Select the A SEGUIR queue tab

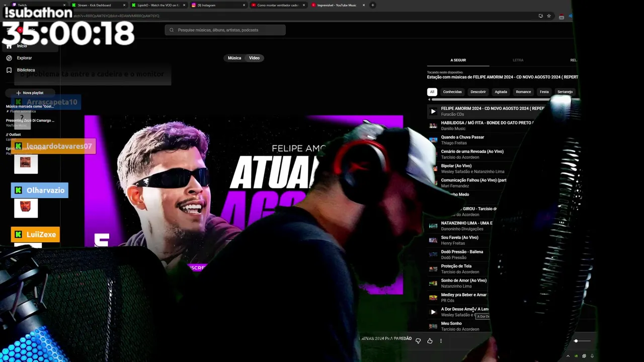458,60
